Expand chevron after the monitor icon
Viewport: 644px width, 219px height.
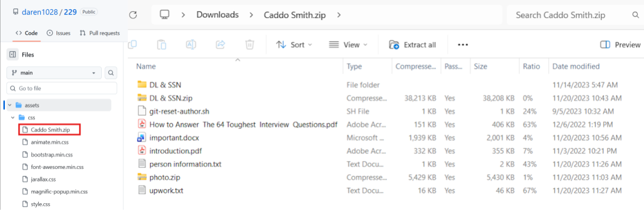point(183,15)
